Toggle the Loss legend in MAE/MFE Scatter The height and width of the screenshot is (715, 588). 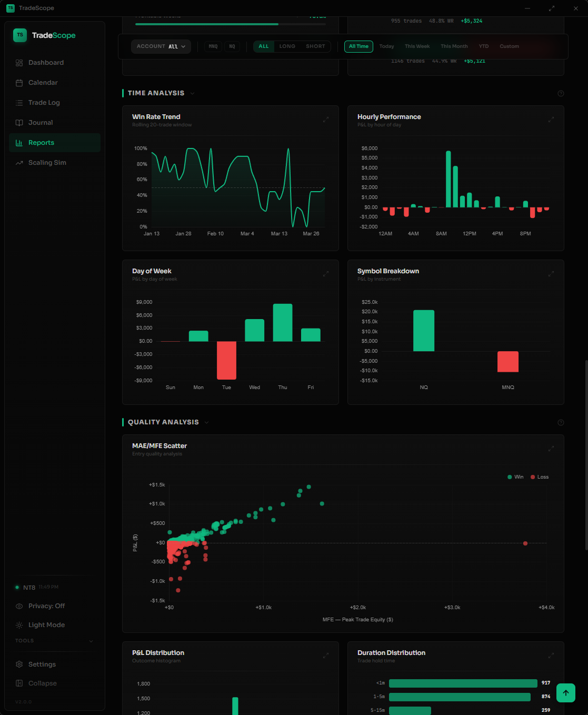point(539,477)
